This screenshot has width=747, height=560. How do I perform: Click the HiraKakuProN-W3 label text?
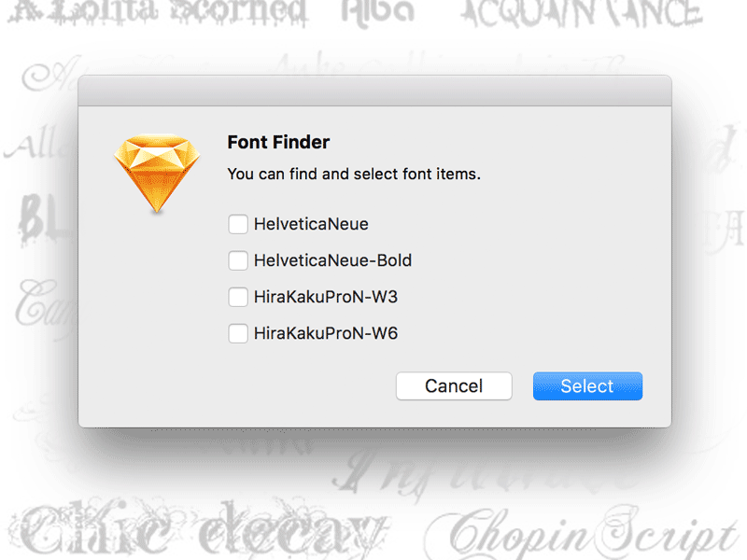[326, 297]
